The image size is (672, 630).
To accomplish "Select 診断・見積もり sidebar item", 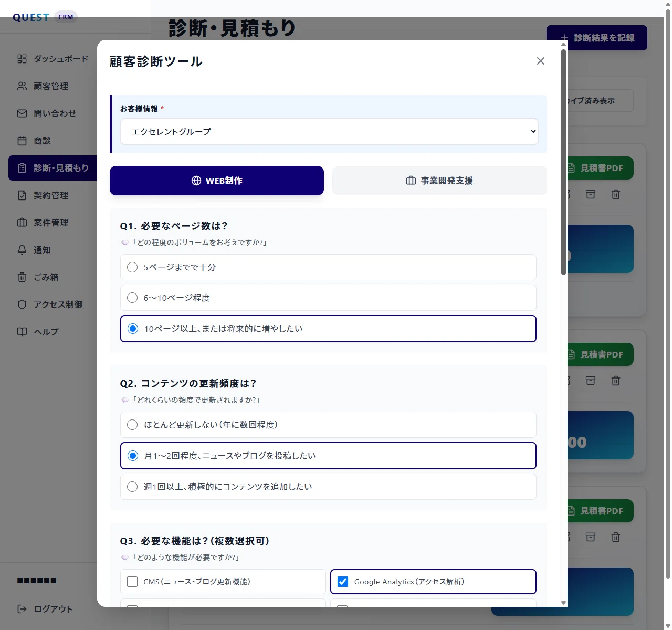I will click(52, 168).
